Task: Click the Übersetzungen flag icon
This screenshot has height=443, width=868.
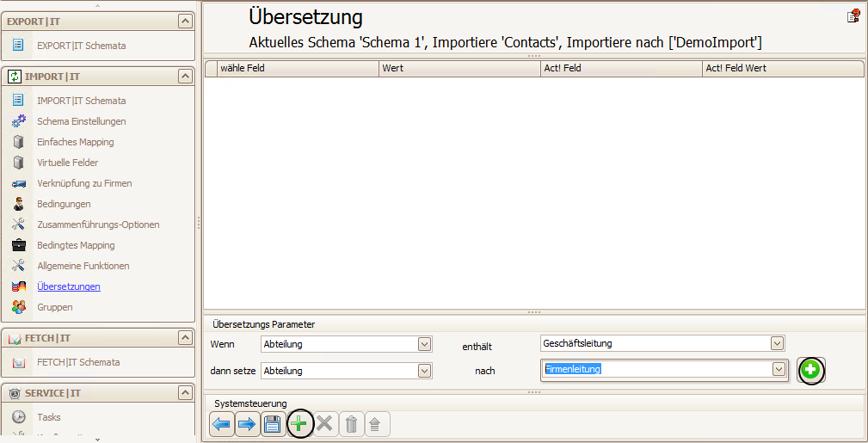Action: [x=19, y=286]
